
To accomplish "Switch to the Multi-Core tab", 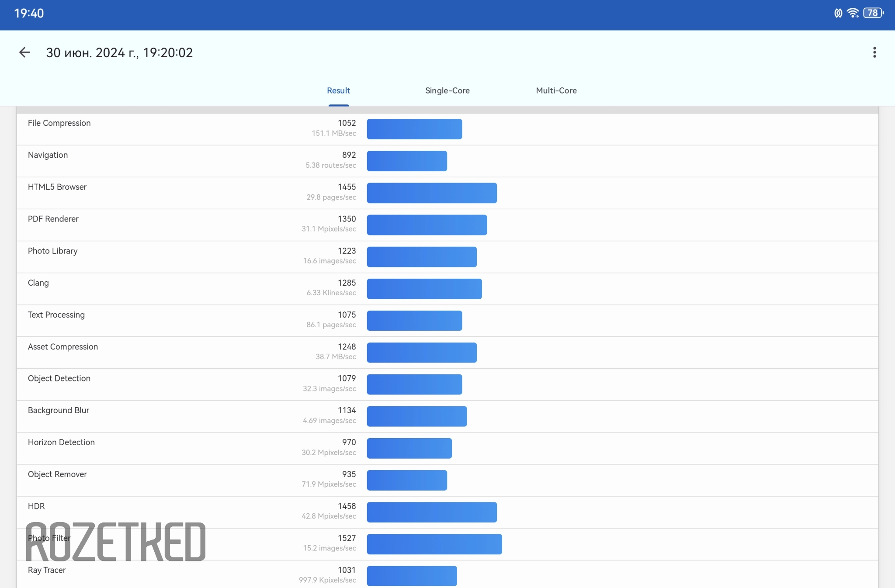I will tap(556, 90).
